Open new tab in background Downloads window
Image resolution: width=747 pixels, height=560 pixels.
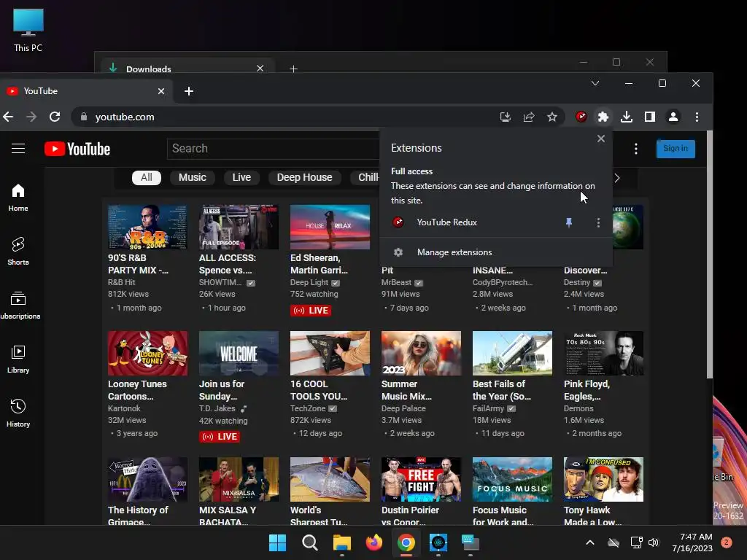pyautogui.click(x=293, y=69)
